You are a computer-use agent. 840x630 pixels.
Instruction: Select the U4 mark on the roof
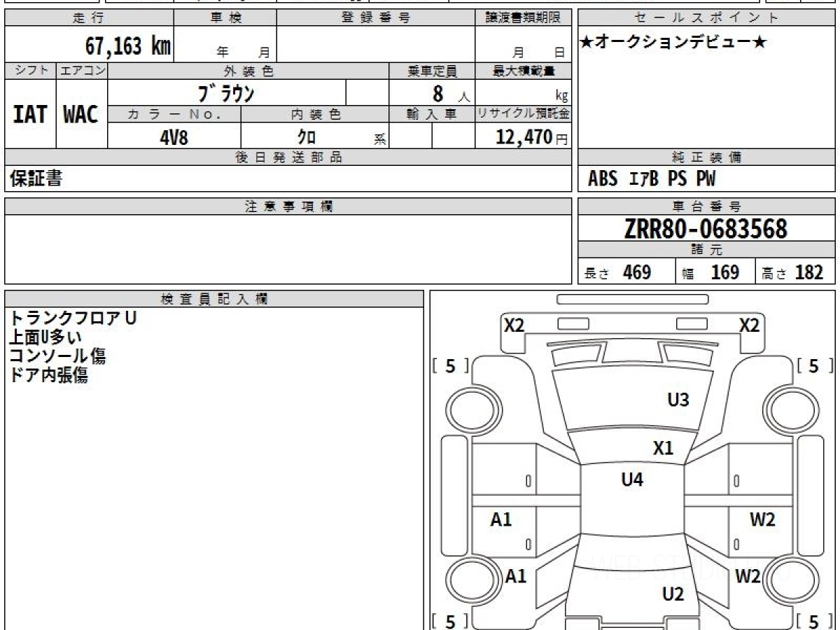pos(632,479)
